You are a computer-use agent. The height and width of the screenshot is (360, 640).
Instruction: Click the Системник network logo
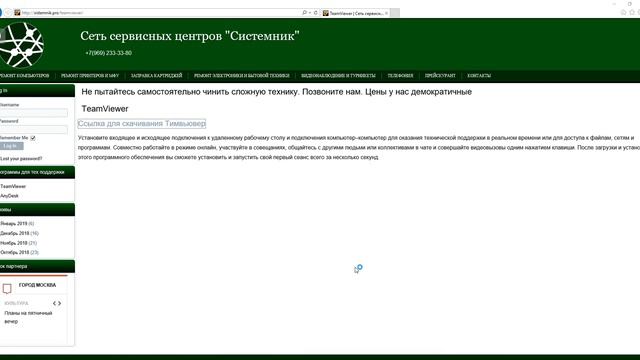point(21,45)
